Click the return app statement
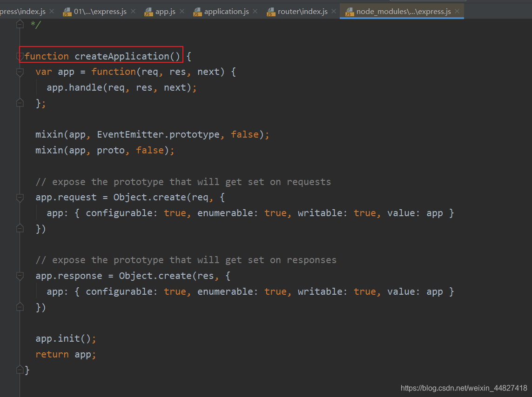The height and width of the screenshot is (397, 532). [x=66, y=354]
